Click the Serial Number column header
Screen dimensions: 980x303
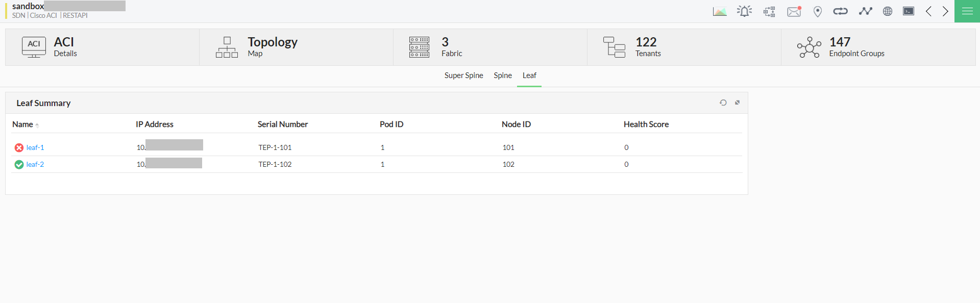pos(283,124)
